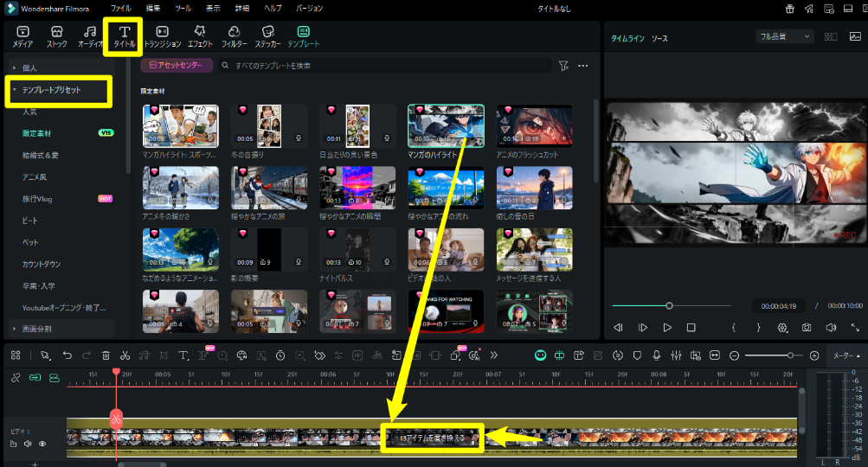The height and width of the screenshot is (467, 868).
Task: Switch to the ソース preview tab
Action: pos(659,39)
